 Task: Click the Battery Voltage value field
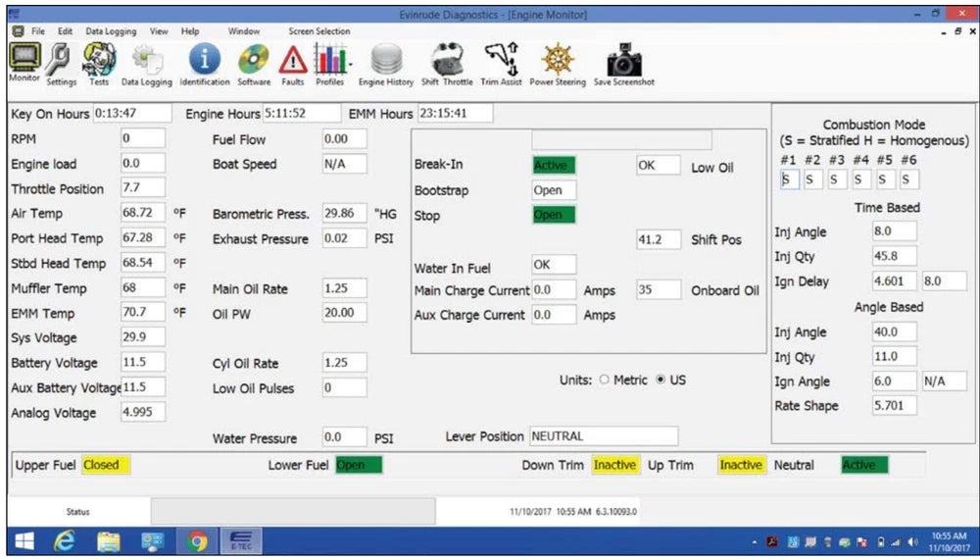pyautogui.click(x=143, y=362)
